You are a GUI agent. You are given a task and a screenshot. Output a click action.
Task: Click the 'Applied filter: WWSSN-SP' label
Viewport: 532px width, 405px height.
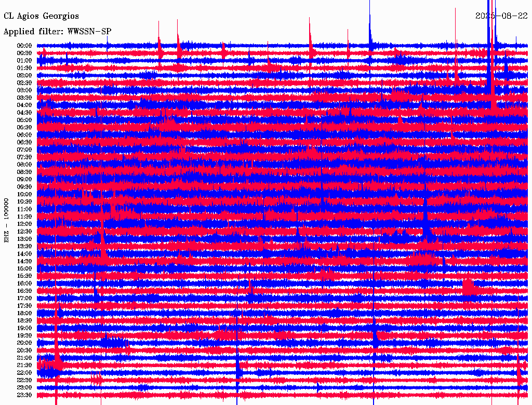(57, 32)
